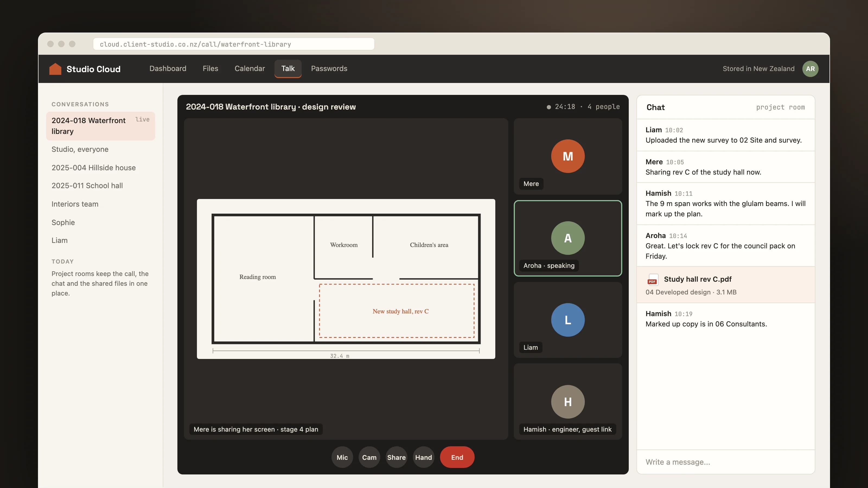868x488 pixels.
Task: Click the 4 people participant count
Action: click(x=604, y=107)
